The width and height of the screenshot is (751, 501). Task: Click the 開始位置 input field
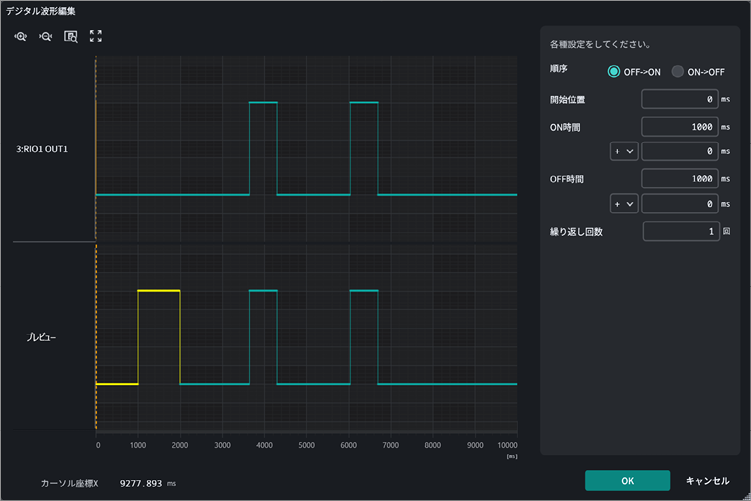[x=680, y=99]
